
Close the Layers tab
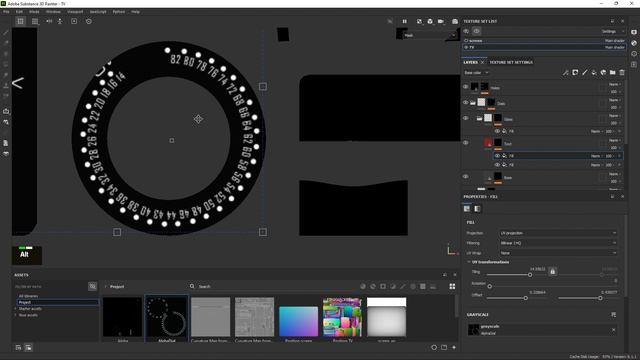click(482, 62)
